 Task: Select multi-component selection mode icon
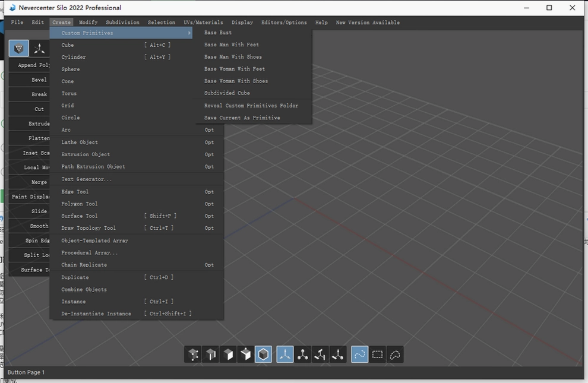point(246,354)
